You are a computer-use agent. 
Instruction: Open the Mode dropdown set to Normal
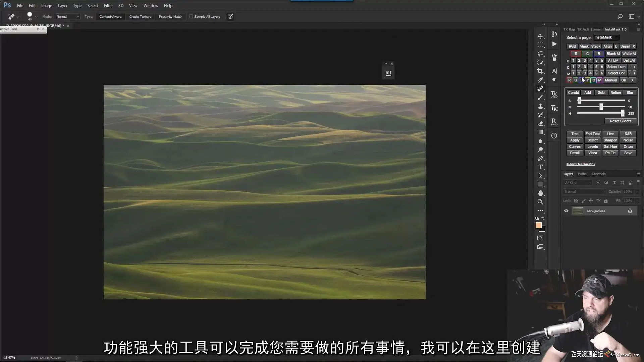[67, 16]
